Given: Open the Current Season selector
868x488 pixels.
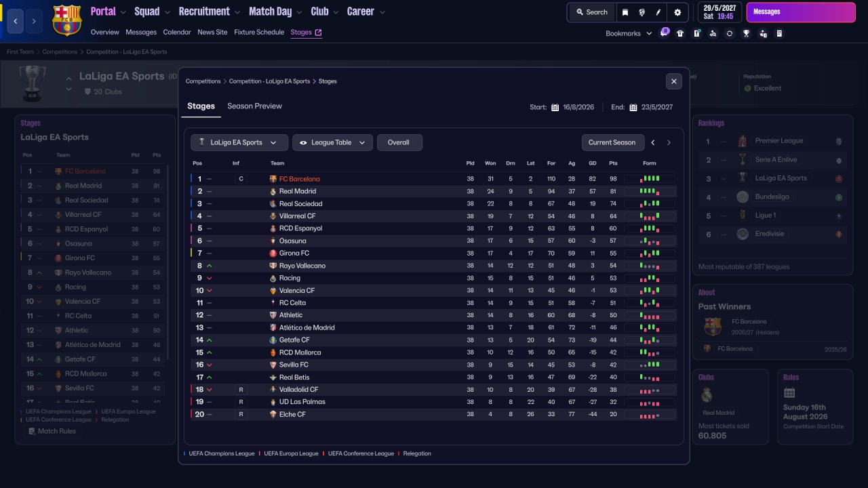Looking at the screenshot, I should pyautogui.click(x=612, y=142).
